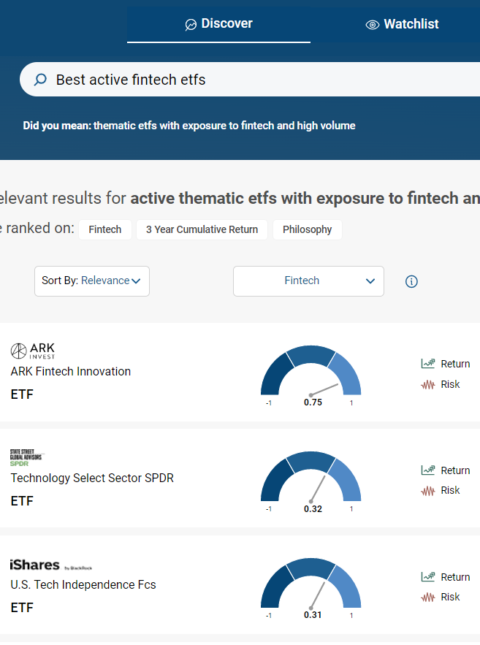Select the 3 Year Cumulative Return chip
This screenshot has width=480, height=645.
(x=202, y=229)
